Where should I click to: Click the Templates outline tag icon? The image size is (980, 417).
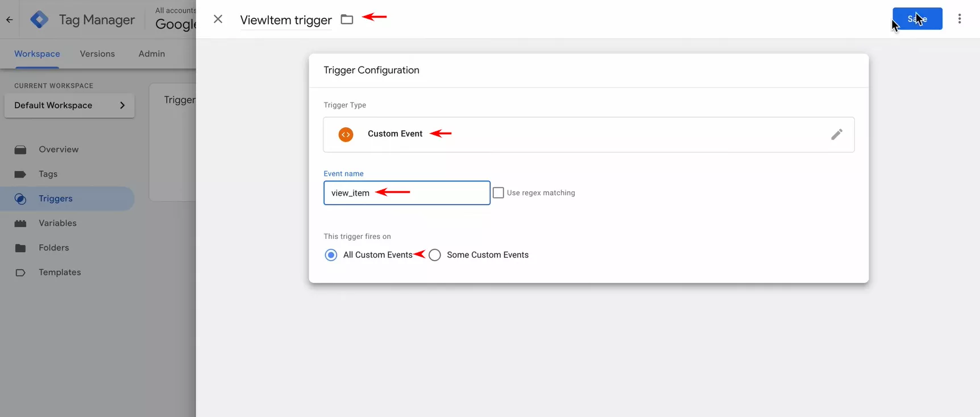pos(20,273)
